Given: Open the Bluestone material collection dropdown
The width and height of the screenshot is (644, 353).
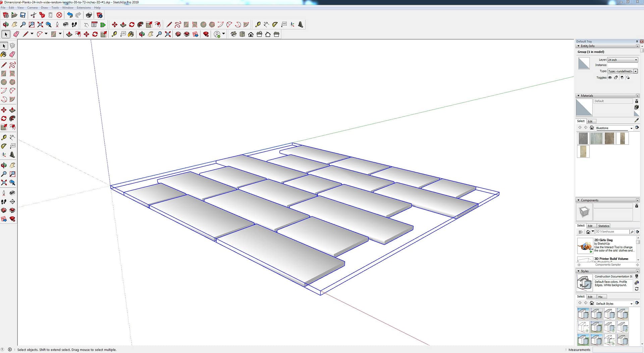Looking at the screenshot, I should [631, 128].
